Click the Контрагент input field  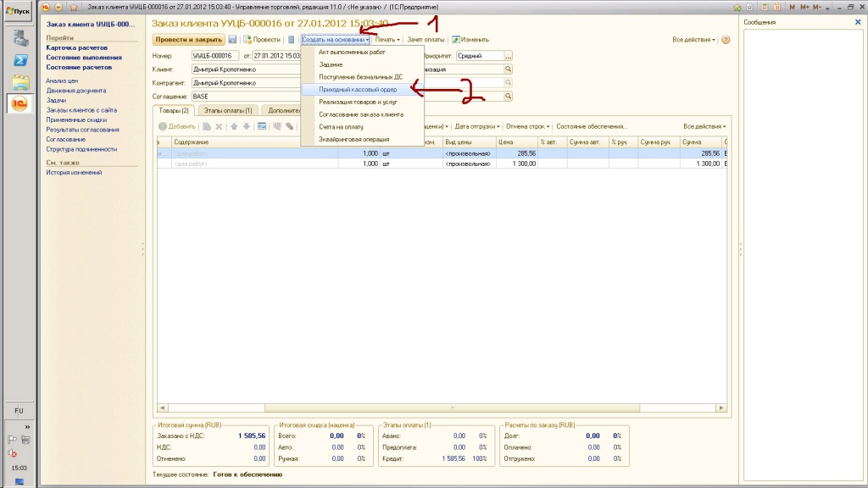tap(247, 83)
